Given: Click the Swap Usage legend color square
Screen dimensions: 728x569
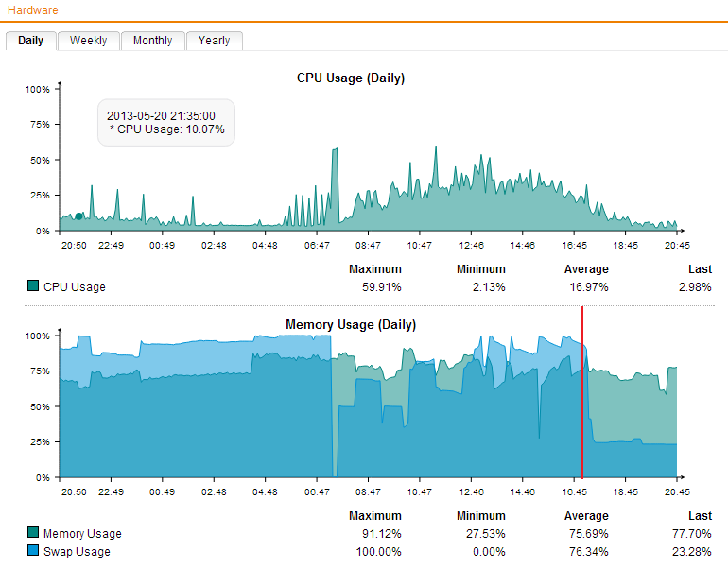Looking at the screenshot, I should coord(33,551).
